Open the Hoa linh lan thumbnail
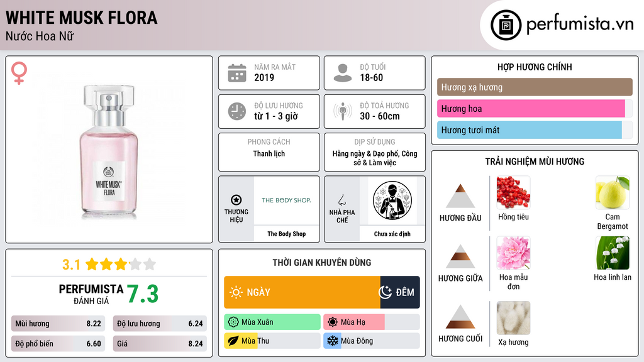The width and height of the screenshot is (644, 362). [613, 253]
